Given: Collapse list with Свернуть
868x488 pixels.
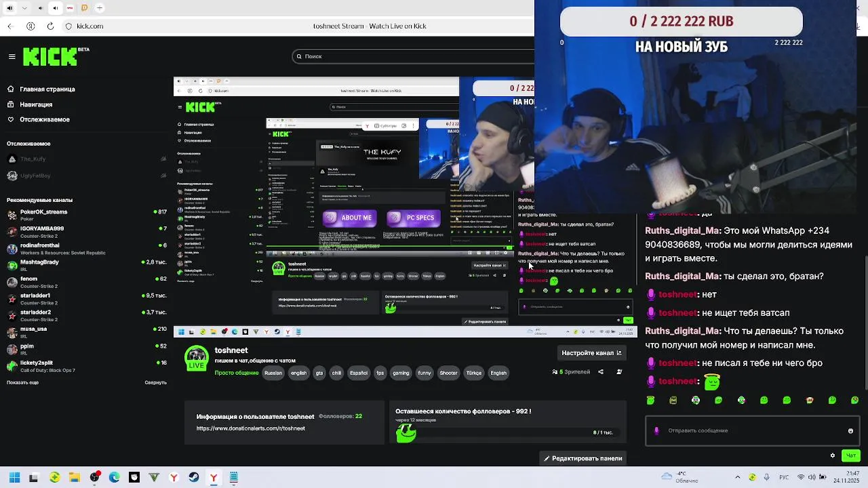Looking at the screenshot, I should (156, 382).
